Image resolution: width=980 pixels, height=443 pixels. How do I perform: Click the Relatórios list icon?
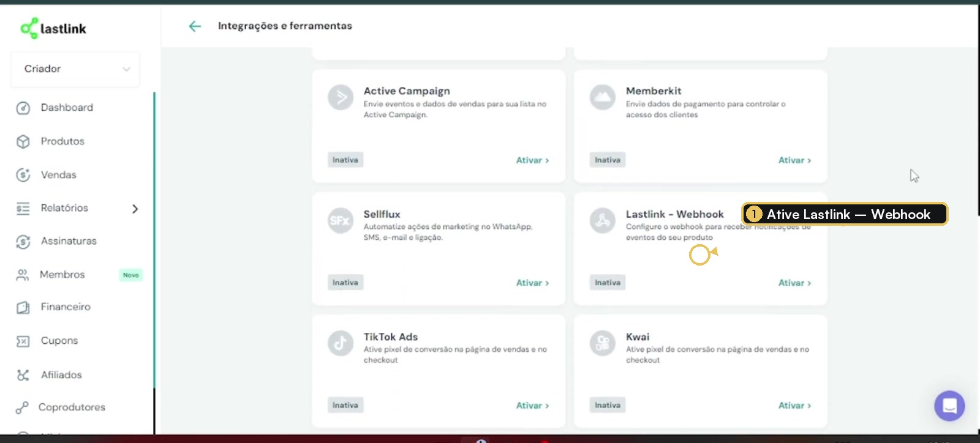(x=23, y=209)
